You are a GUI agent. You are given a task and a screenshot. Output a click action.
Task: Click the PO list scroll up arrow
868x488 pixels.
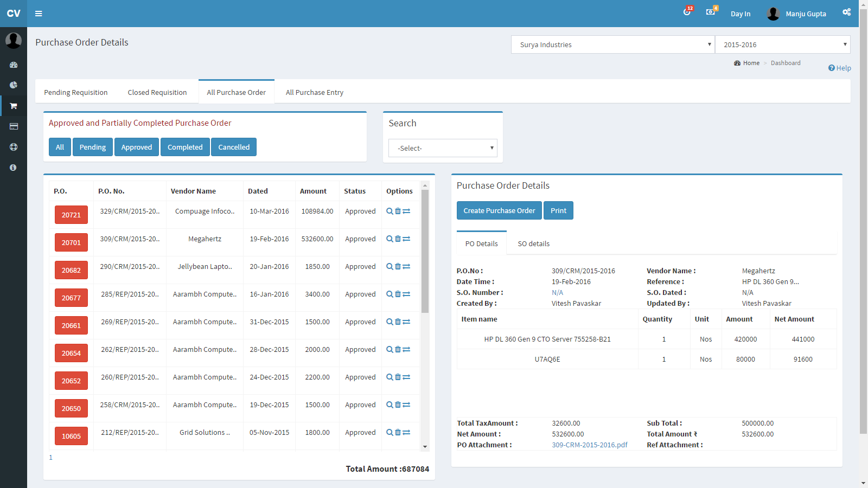[425, 185]
